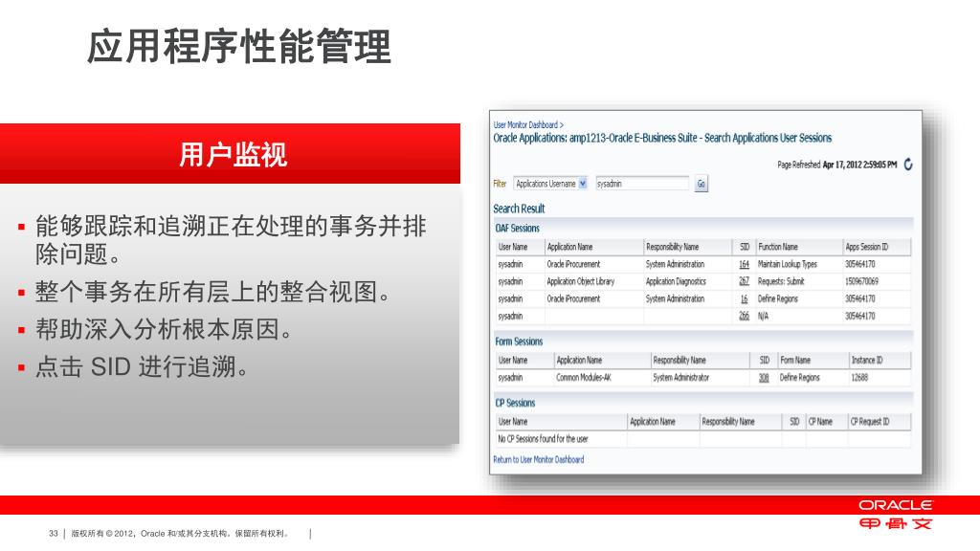Click the CP Name column header
This screenshot has width=980, height=551.
tap(820, 422)
